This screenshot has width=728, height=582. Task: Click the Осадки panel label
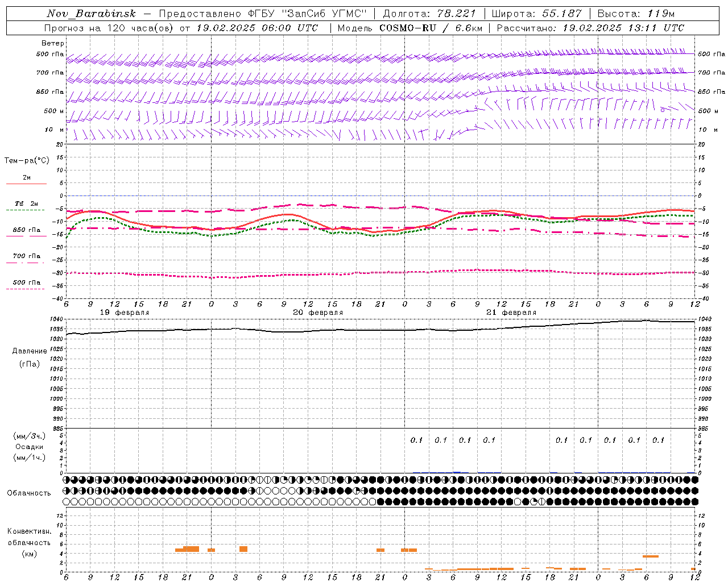(x=30, y=447)
